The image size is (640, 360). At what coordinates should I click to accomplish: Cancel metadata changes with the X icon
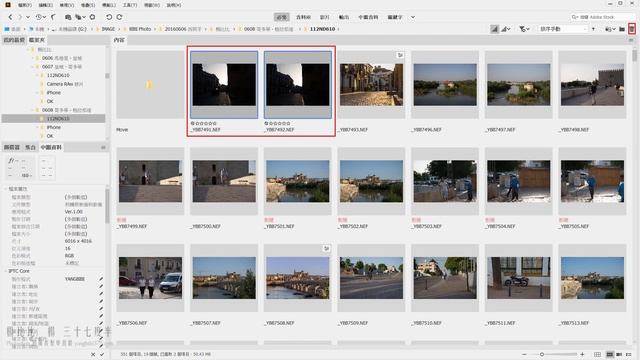tap(93, 354)
